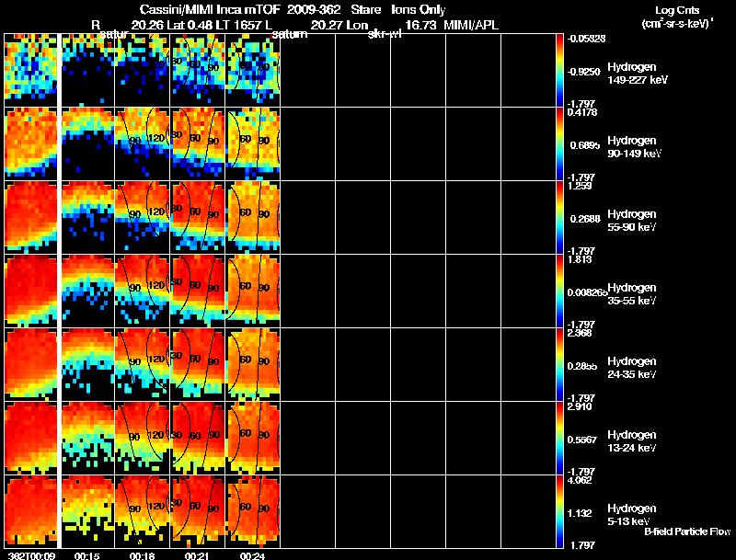Viewport: 736px width, 560px height.
Task: Click the skr-wl label
Action: [x=385, y=34]
